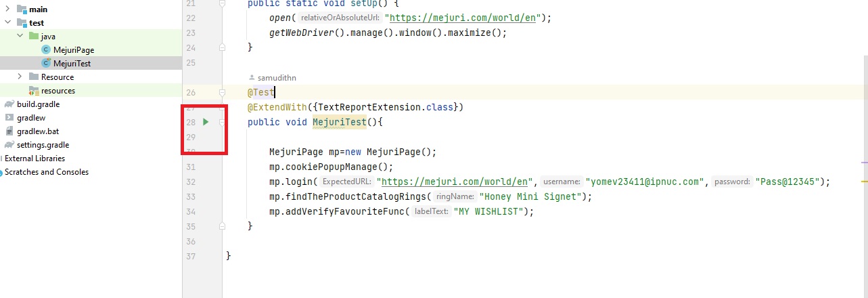Click the ringName parameter hint

pos(455,196)
